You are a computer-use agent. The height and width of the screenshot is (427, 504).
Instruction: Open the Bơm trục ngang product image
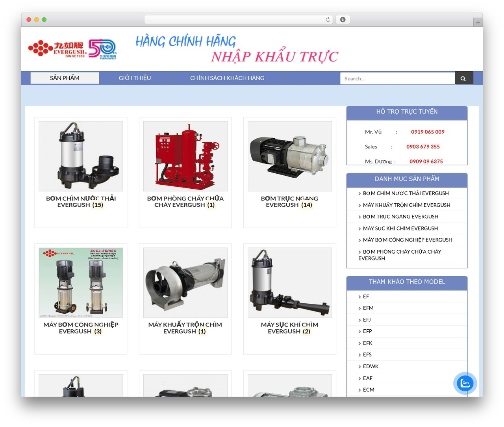coord(289,156)
